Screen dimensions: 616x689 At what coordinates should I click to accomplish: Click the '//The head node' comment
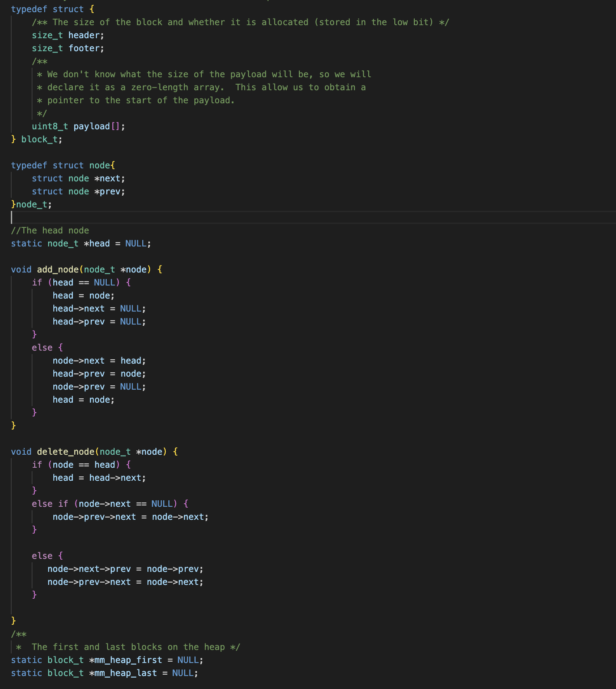[x=50, y=230]
